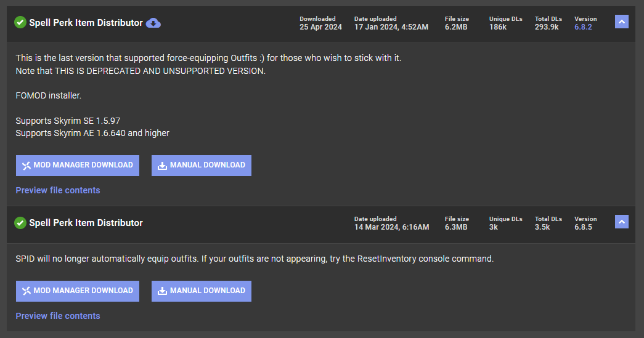Click the download arrow icon on the 6.8.5 Manual Download
644x338 pixels.
click(x=162, y=291)
